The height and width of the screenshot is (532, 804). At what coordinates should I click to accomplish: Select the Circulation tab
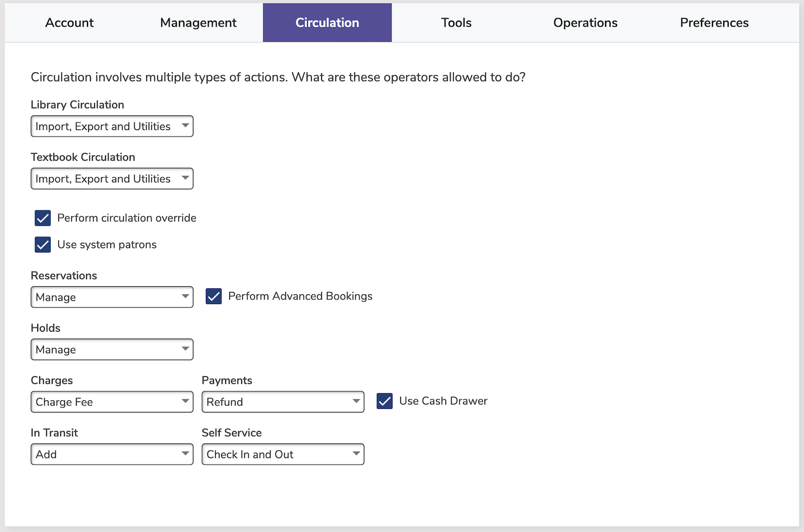pyautogui.click(x=327, y=23)
